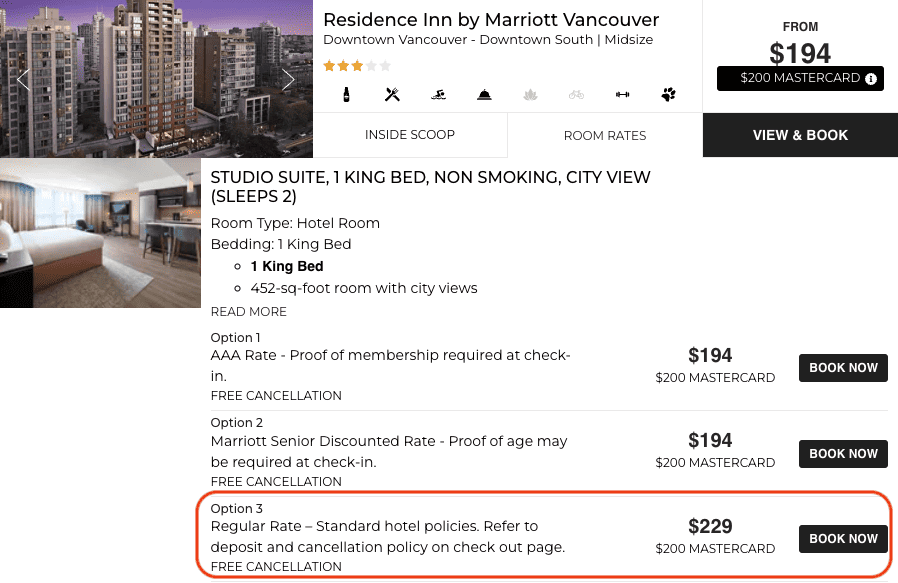This screenshot has height=583, width=898.
Task: Expand room details with Read More
Action: 249,312
